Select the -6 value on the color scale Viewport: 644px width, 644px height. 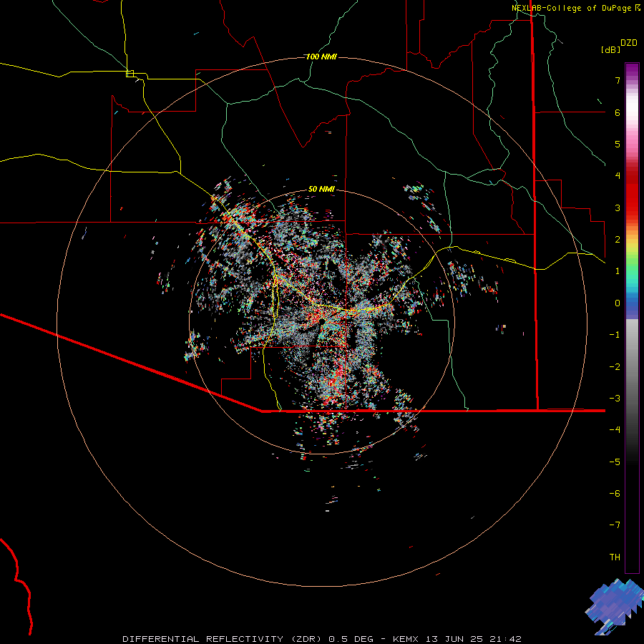(x=615, y=494)
